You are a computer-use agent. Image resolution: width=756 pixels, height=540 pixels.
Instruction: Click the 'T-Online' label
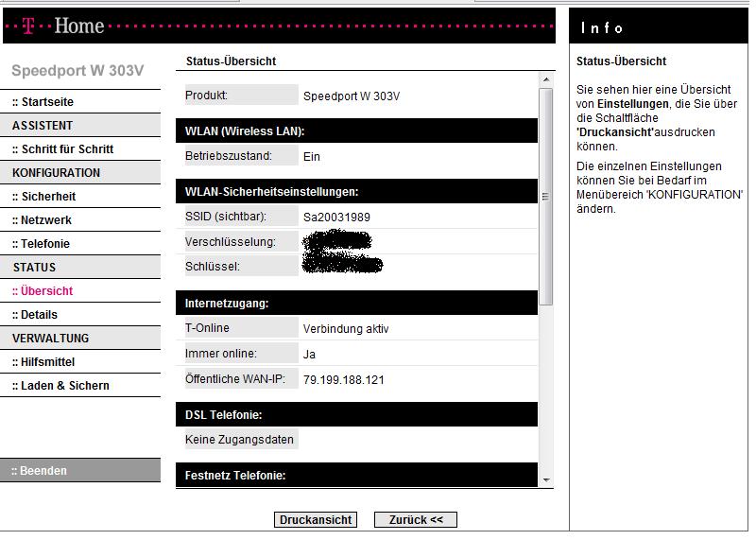pyautogui.click(x=207, y=328)
